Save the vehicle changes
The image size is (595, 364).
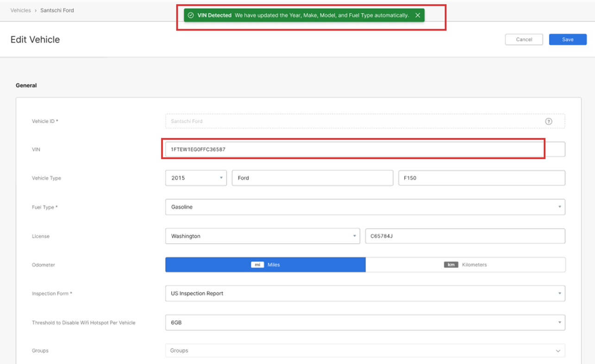coord(568,39)
